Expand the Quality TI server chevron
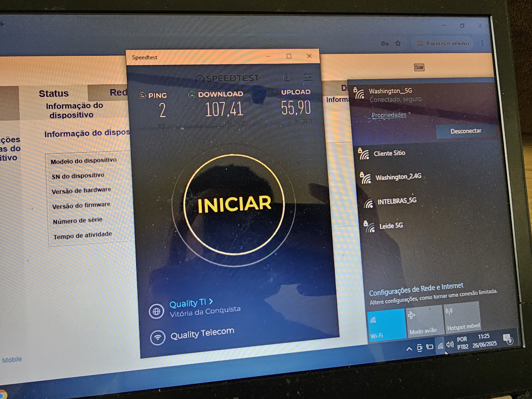 click(x=211, y=301)
